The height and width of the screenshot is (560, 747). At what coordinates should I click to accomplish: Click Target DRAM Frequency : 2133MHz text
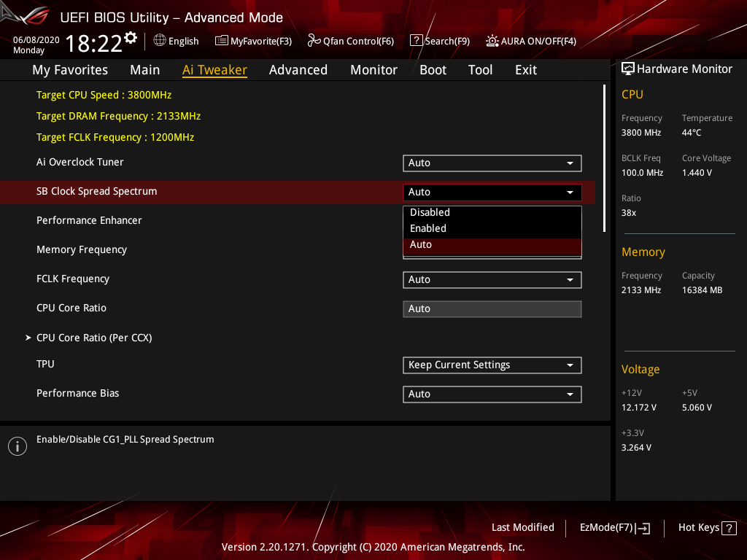point(119,116)
